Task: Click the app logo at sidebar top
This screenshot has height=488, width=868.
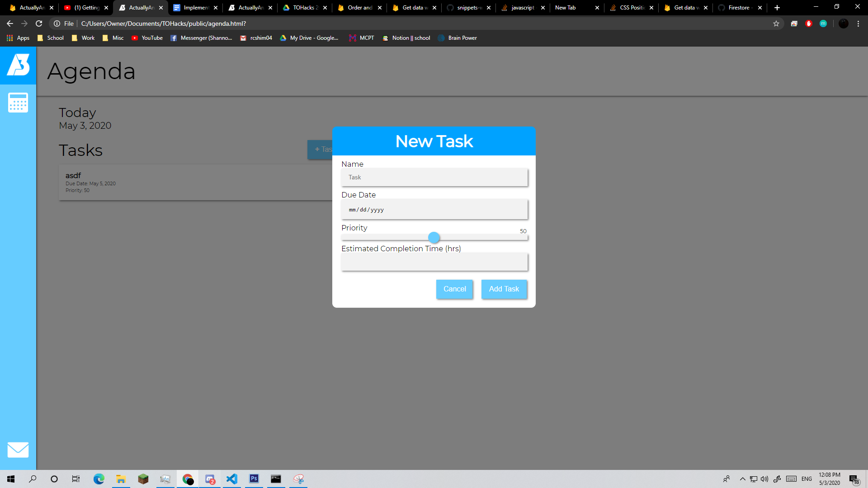Action: (18, 65)
